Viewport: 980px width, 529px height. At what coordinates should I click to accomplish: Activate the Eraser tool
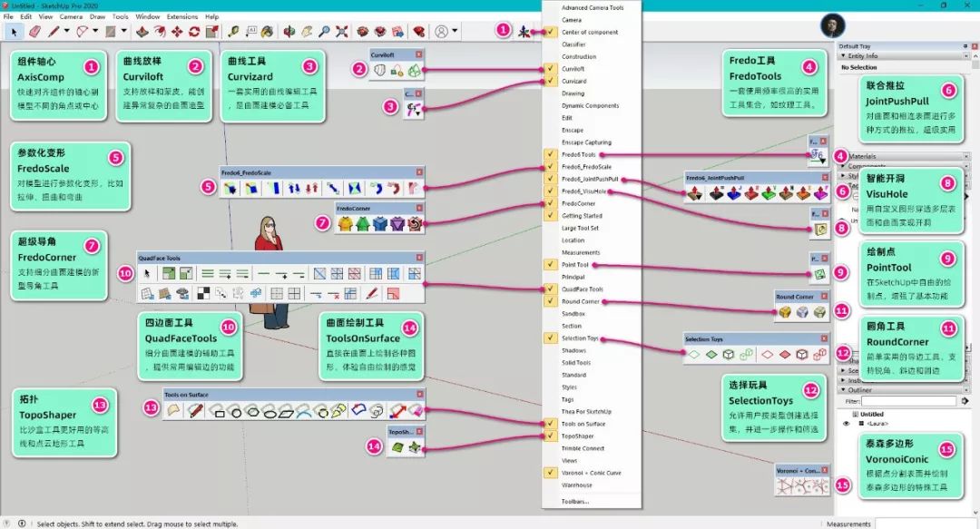34,33
